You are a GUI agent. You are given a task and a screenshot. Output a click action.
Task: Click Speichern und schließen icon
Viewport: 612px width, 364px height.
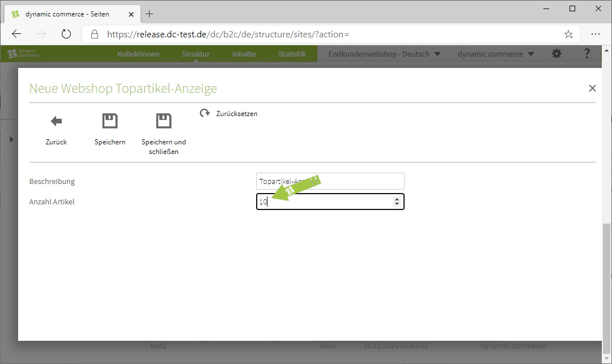pyautogui.click(x=164, y=121)
